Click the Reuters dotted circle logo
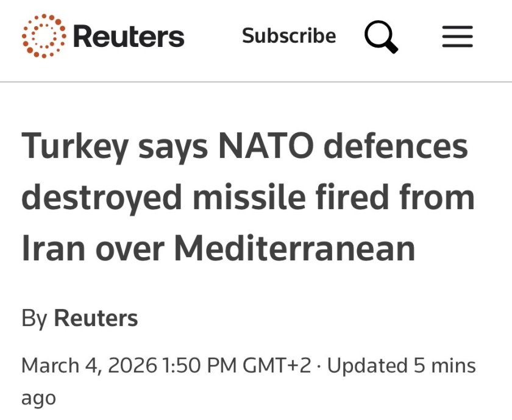The image size is (512, 420). pos(43,36)
